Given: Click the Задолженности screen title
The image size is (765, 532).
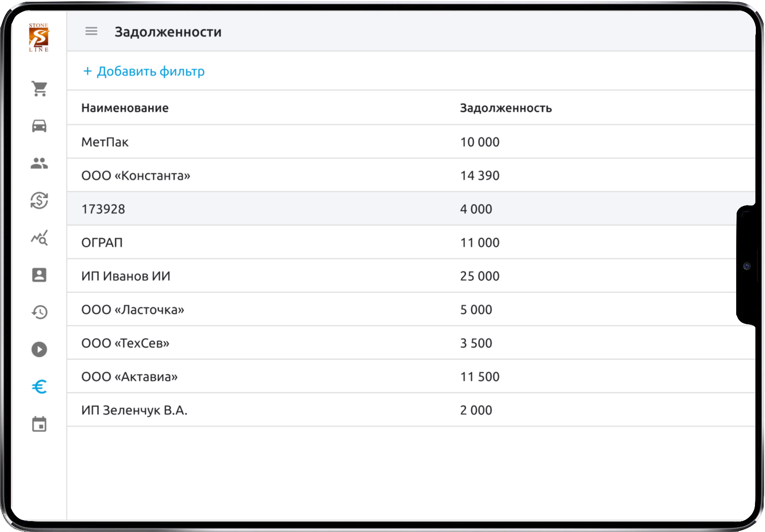Looking at the screenshot, I should click(169, 31).
